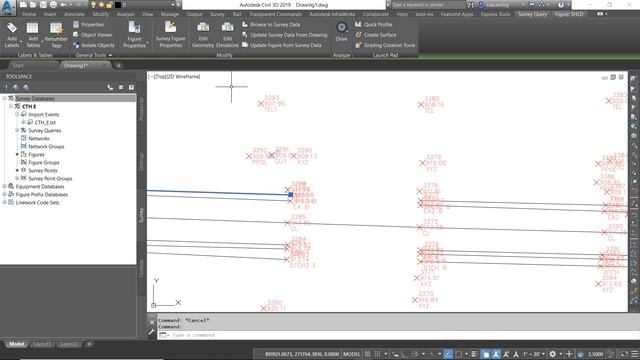Click the Survey Databases tree node
The image size is (640, 360).
coord(35,98)
